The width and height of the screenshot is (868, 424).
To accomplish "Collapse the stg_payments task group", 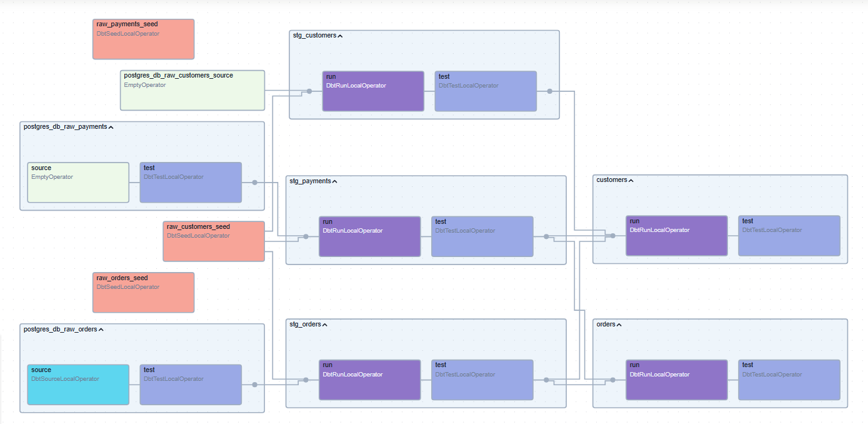I will (x=334, y=181).
